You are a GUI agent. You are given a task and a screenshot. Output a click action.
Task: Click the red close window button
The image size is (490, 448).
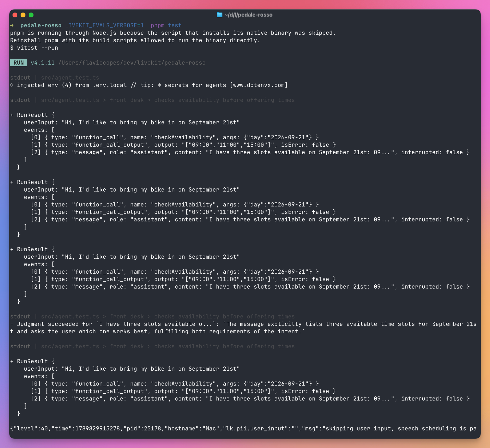pyautogui.click(x=15, y=15)
